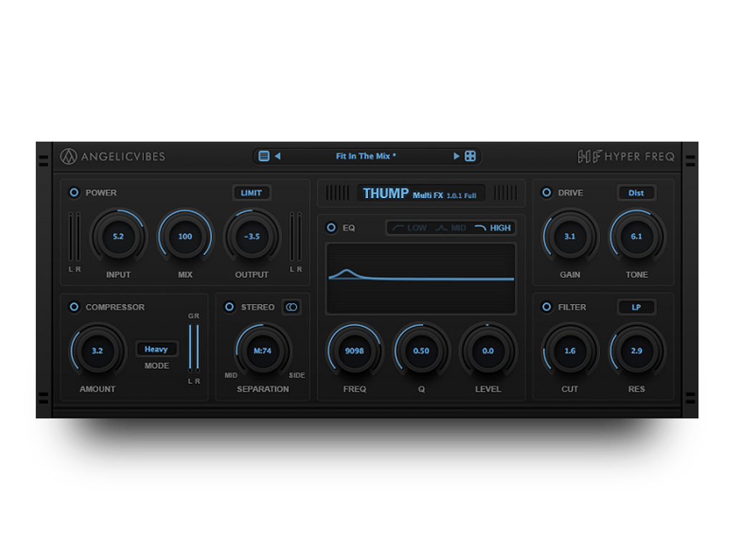The height and width of the screenshot is (560, 735).
Task: Enable the LIMIT button
Action: [x=251, y=192]
